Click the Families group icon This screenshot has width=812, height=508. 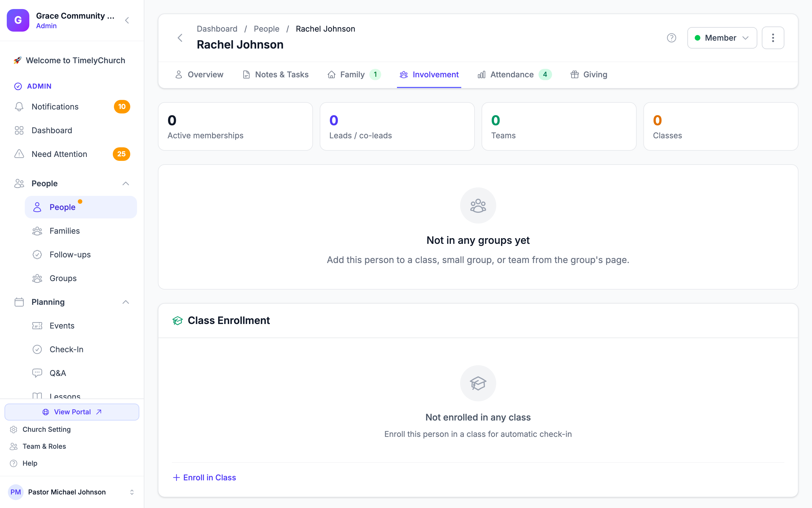coord(37,231)
